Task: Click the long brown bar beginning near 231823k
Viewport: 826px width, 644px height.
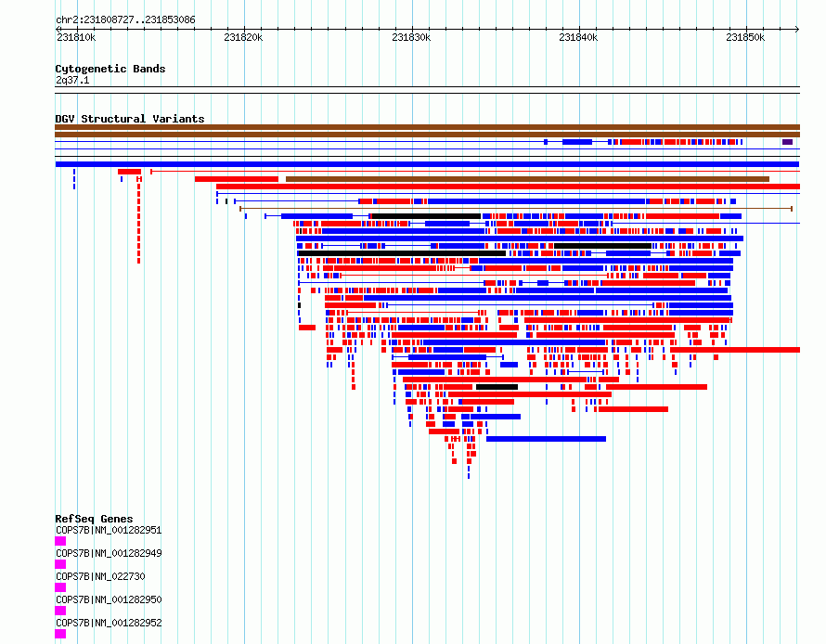Action: coord(527,179)
